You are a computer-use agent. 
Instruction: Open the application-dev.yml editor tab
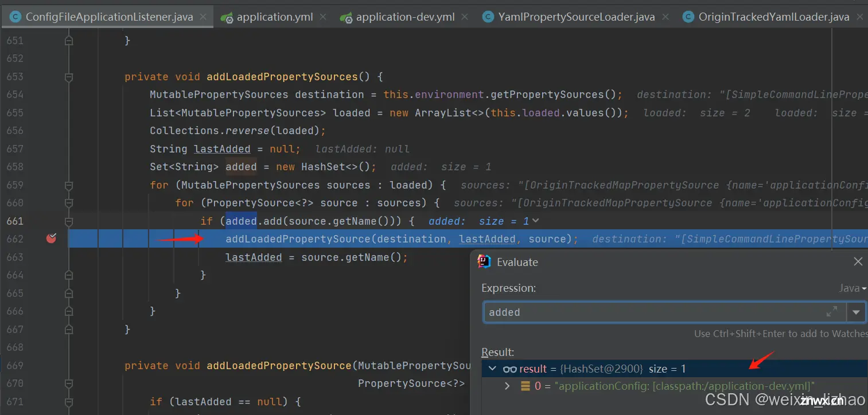[x=405, y=17]
